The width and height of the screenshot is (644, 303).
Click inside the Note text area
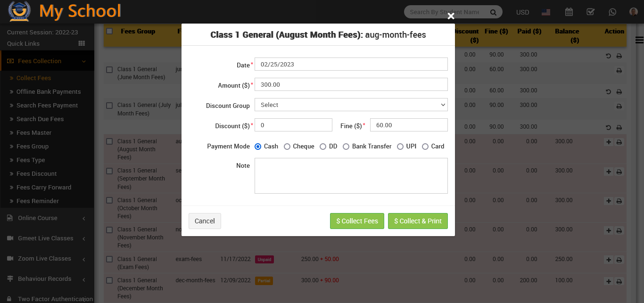click(x=351, y=176)
